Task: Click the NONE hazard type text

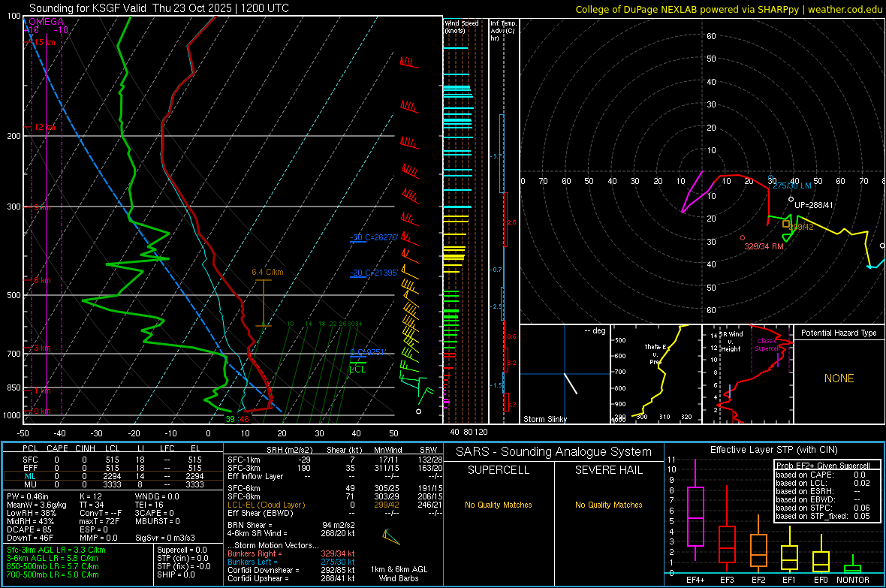Action: tap(839, 378)
